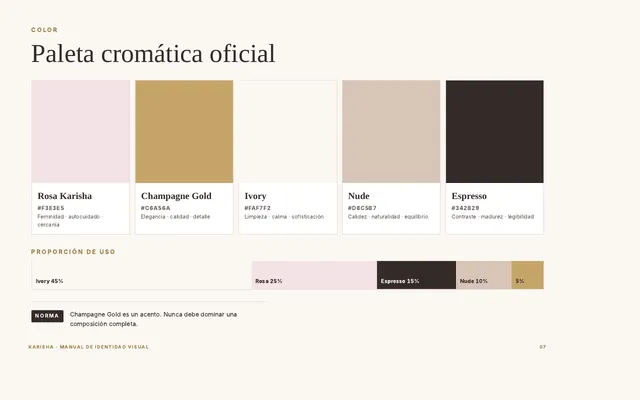The height and width of the screenshot is (400, 640).
Task: Click the hex code #F3E3E5
Action: 51,208
